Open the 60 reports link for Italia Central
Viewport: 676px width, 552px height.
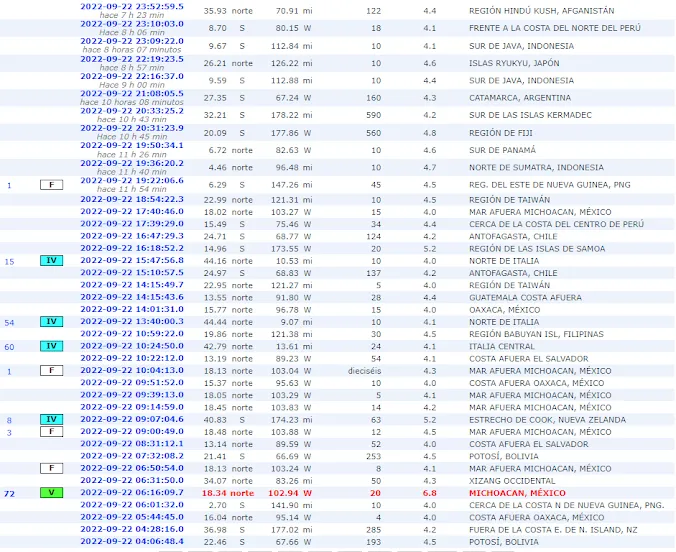click(9, 347)
